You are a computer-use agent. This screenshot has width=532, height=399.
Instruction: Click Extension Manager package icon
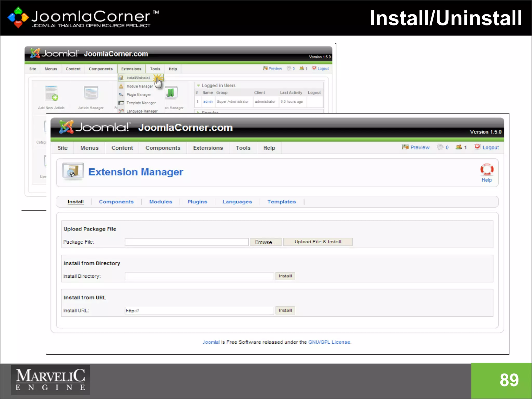pyautogui.click(x=73, y=171)
